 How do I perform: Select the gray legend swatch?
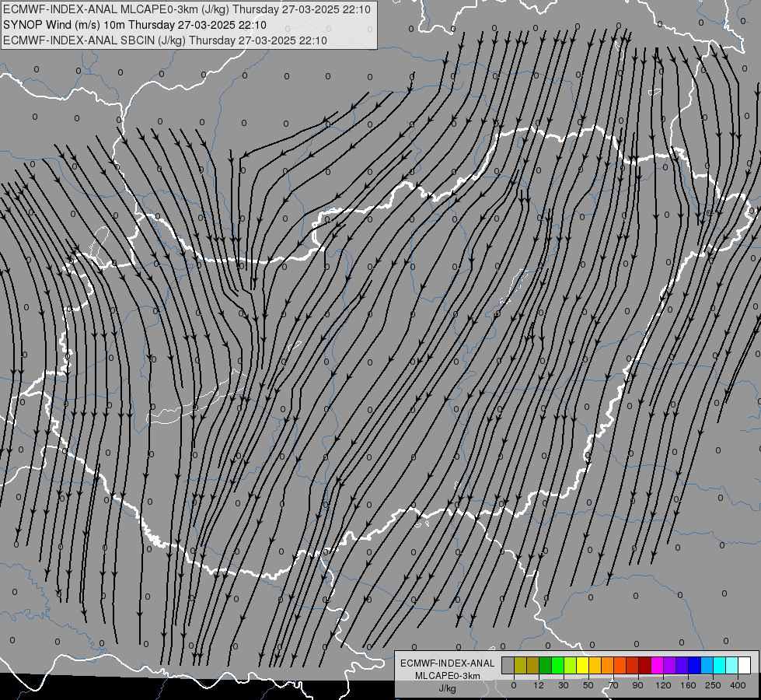click(508, 665)
